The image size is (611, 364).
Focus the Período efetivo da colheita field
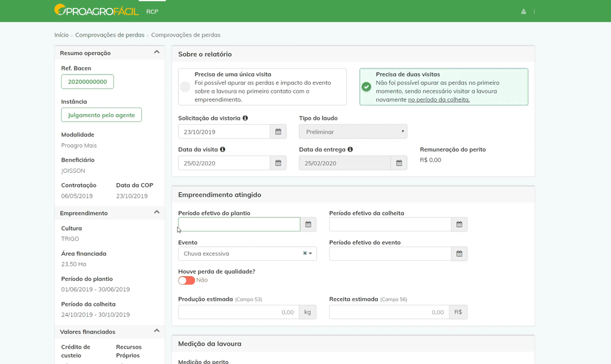(390, 224)
